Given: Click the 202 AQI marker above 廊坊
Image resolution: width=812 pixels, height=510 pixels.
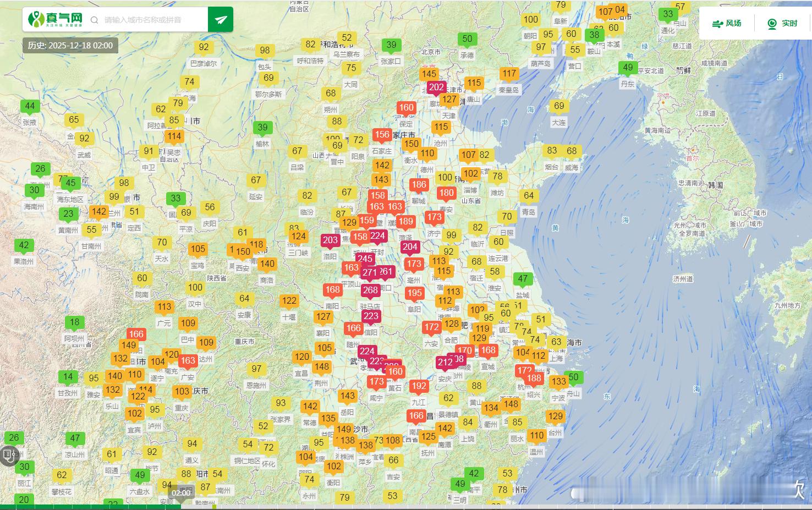Looking at the screenshot, I should click(436, 87).
